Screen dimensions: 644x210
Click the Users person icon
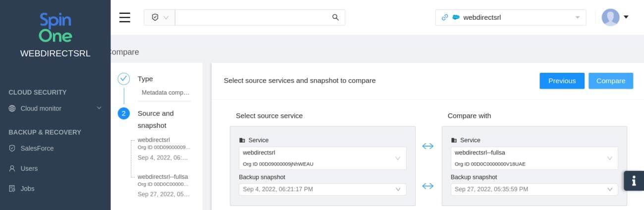click(12, 168)
